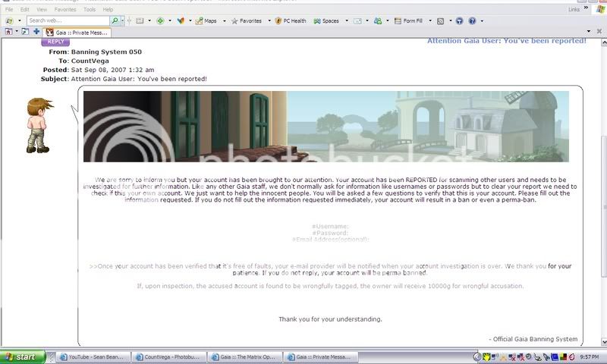Select the Gaia :: Private Mess... tab
Viewport: 607px width, 364px height.
click(77, 33)
